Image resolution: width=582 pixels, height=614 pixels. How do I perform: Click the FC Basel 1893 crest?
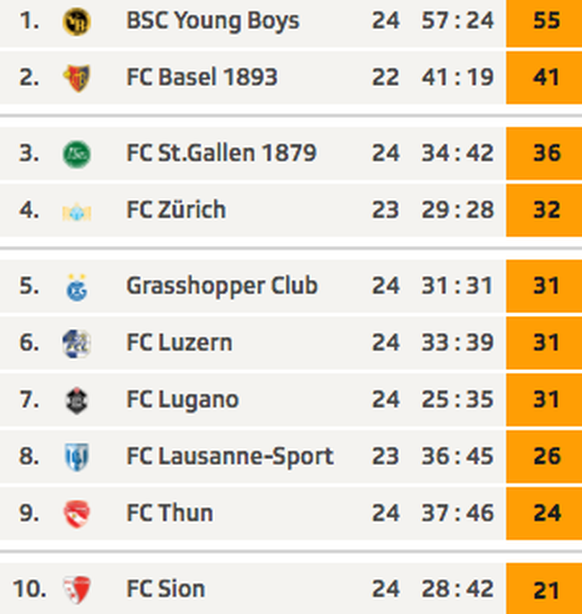click(x=77, y=78)
